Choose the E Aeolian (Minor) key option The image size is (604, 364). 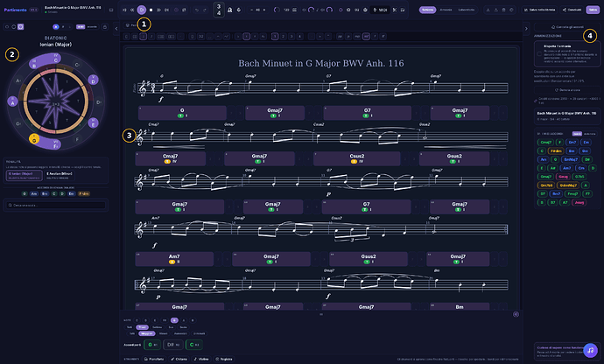pos(60,175)
